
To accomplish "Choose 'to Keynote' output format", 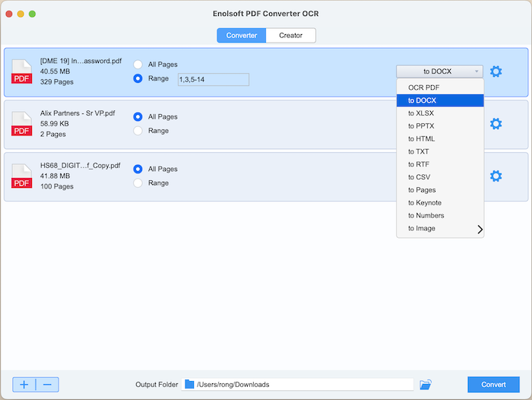I will 440,203.
